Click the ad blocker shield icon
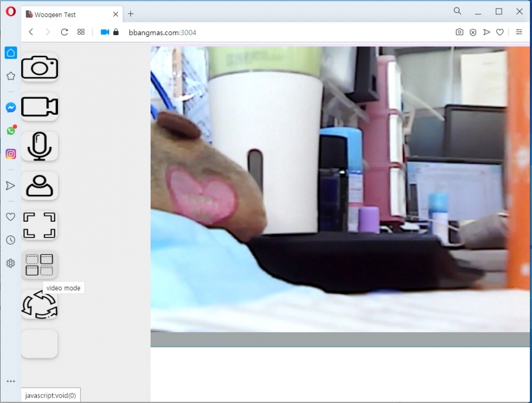 (x=473, y=32)
